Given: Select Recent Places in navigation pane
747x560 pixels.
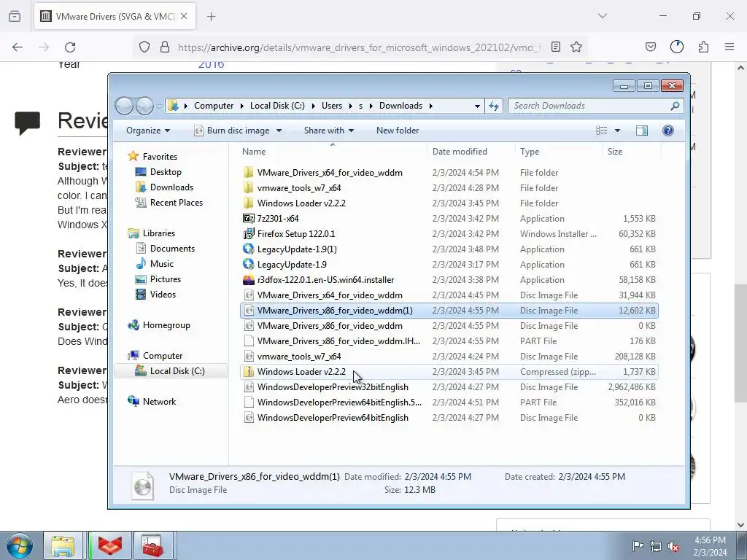Looking at the screenshot, I should pos(176,203).
